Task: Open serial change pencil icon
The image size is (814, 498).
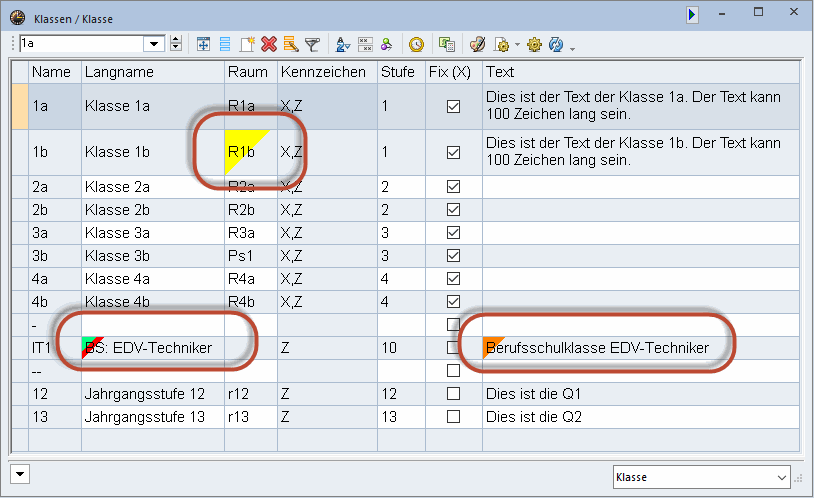Action: [291, 44]
